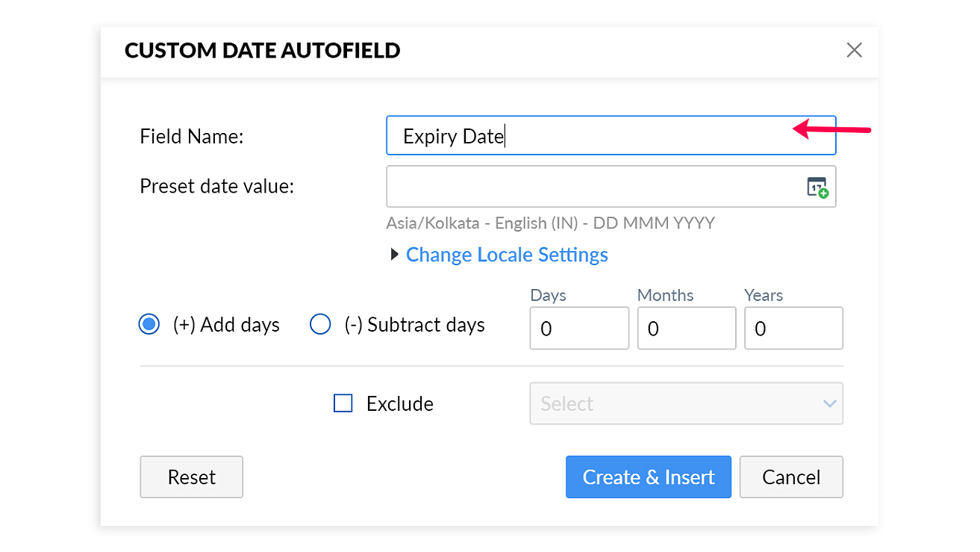Click the Asia/Kolkata locale format hint text
The height and width of the screenshot is (552, 980).
(x=550, y=223)
